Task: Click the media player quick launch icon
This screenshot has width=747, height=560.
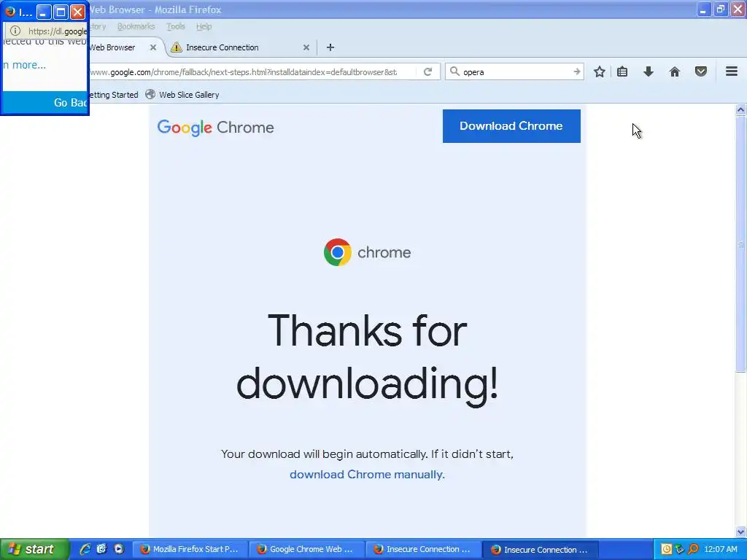Action: [x=119, y=549]
